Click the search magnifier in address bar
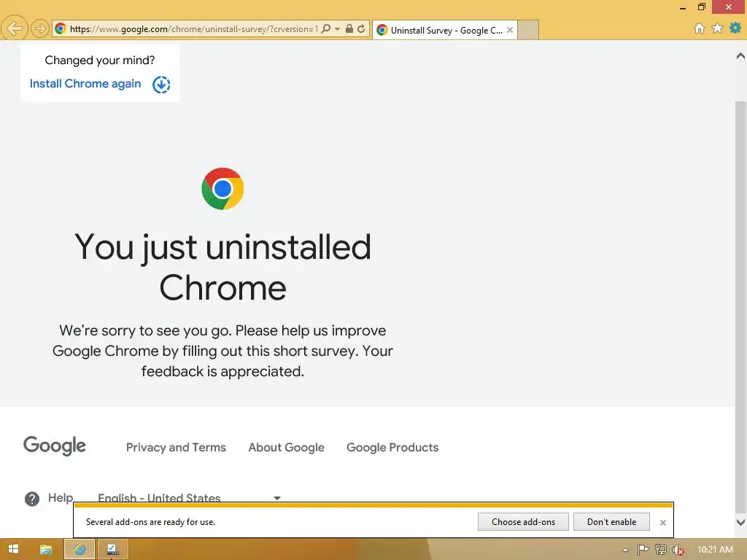747x560 pixels. [326, 28]
